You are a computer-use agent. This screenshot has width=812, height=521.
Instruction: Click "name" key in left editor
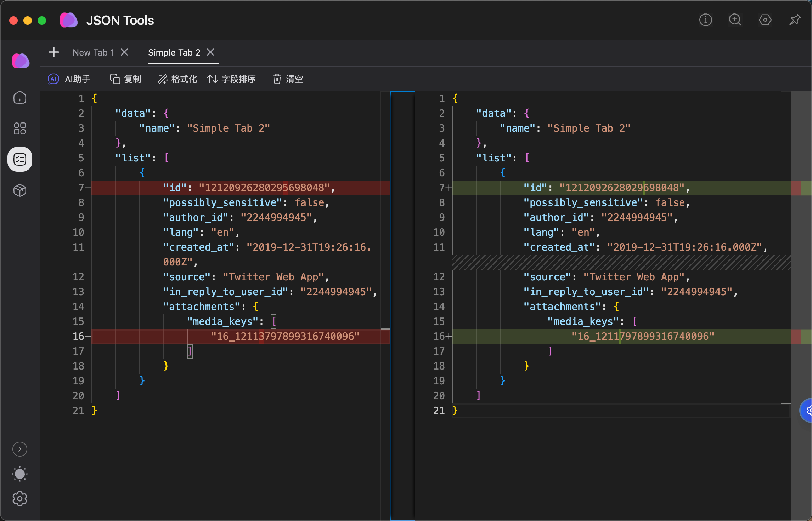tap(157, 128)
